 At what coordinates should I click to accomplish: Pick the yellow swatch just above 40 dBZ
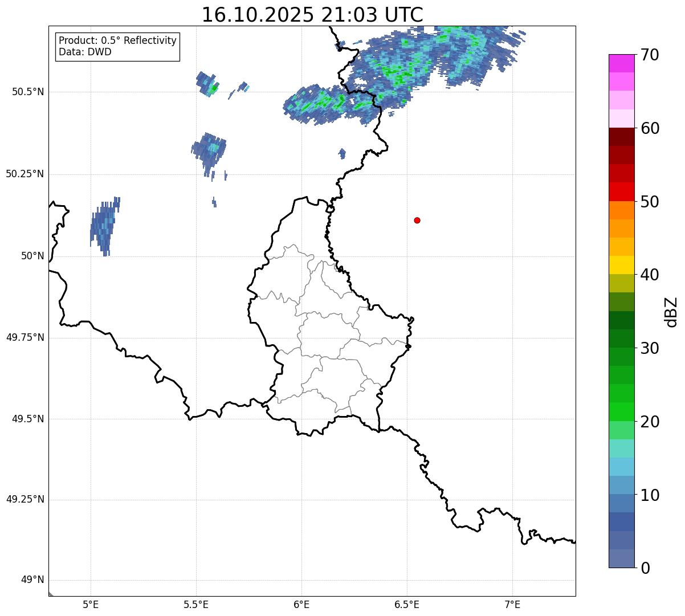(622, 265)
